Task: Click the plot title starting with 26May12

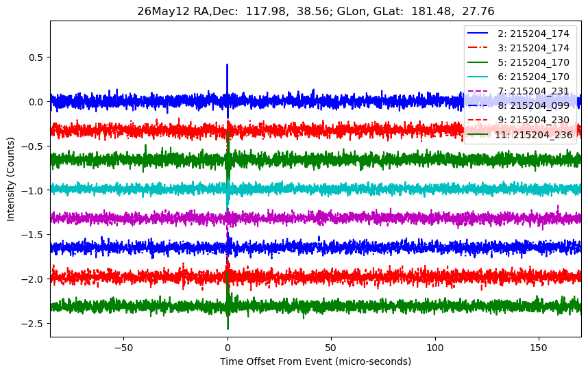Action: (316, 11)
